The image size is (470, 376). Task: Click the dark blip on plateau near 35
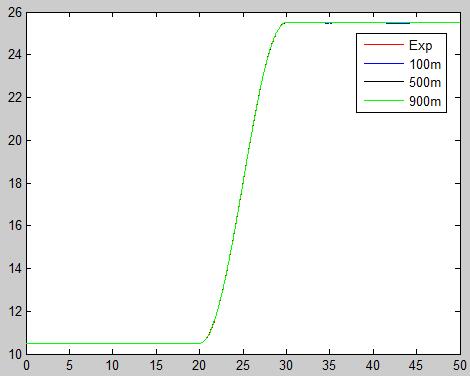[329, 23]
